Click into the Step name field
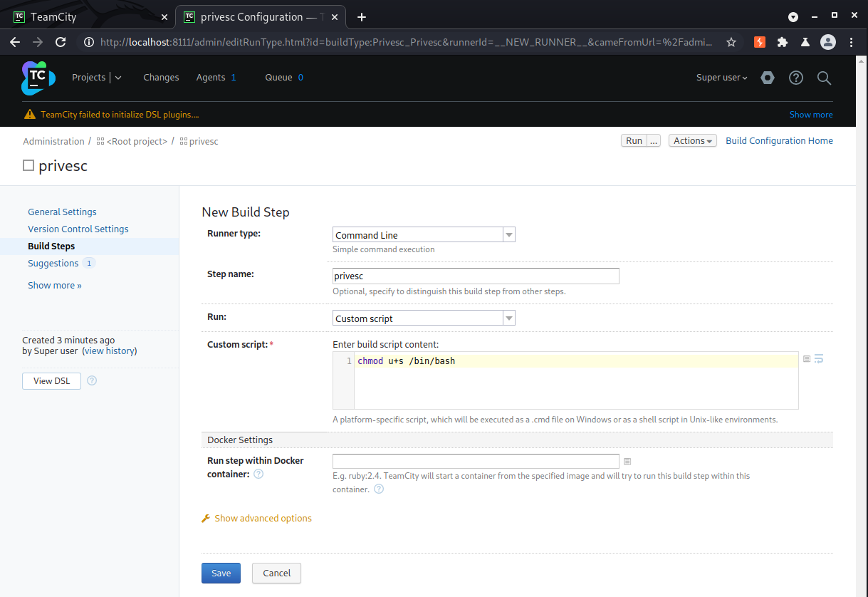The image size is (868, 597). [x=476, y=276]
